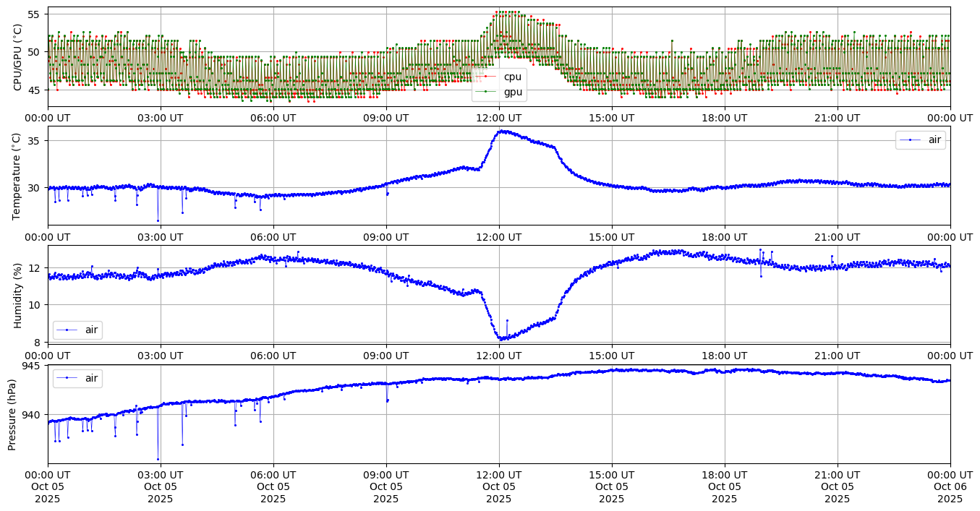This screenshot has width=980, height=511.
Task: Click the Humidity (%) y-axis label
Action: point(18,295)
